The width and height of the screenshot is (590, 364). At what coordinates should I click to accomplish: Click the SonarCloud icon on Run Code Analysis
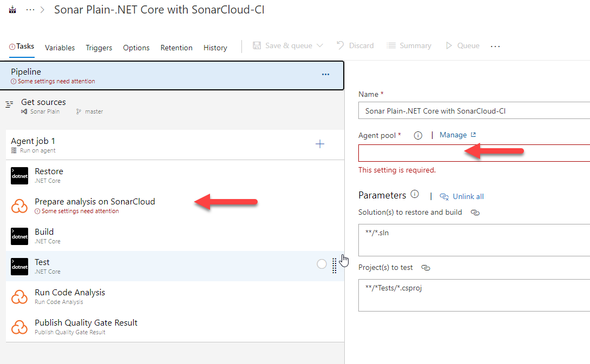pyautogui.click(x=18, y=296)
